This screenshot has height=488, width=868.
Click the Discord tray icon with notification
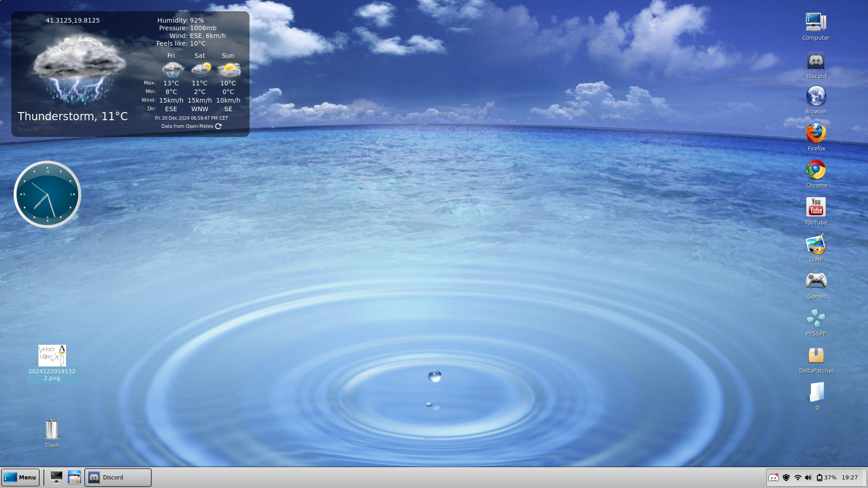click(774, 478)
